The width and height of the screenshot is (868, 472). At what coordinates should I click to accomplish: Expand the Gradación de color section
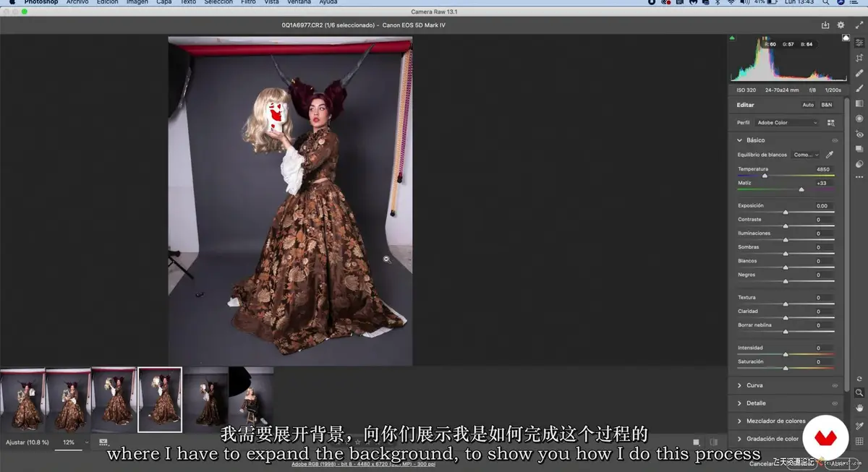click(739, 439)
